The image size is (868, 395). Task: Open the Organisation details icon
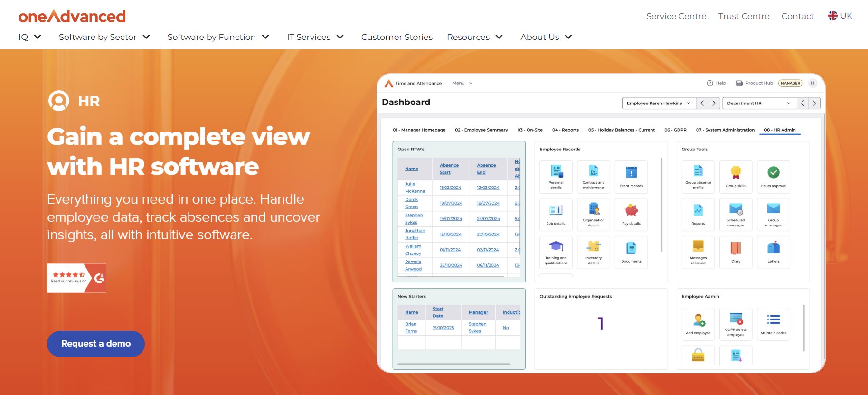click(594, 215)
